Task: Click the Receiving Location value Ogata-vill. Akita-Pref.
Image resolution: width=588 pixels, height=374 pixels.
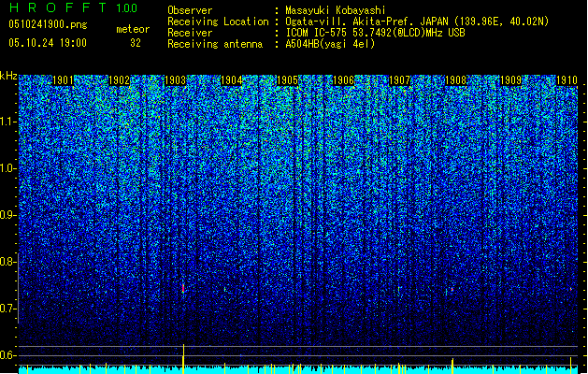Action: [349, 22]
